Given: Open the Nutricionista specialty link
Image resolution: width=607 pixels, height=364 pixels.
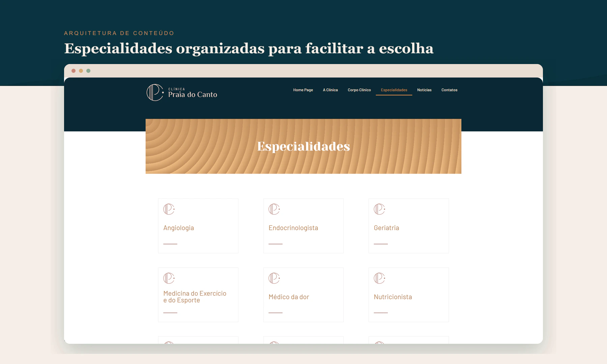Looking at the screenshot, I should tap(393, 297).
